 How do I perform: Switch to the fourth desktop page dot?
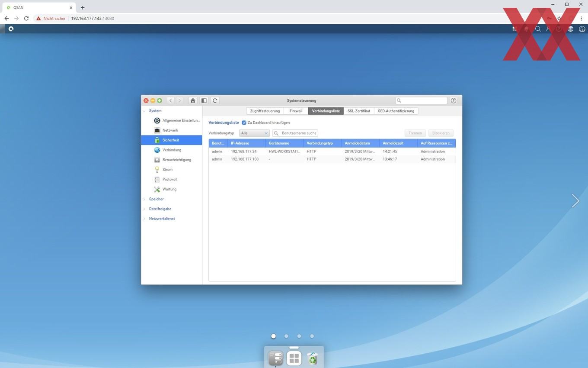point(312,336)
